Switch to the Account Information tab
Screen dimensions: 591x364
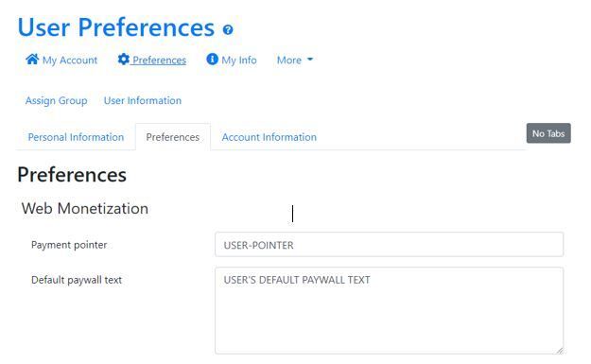[x=269, y=137]
